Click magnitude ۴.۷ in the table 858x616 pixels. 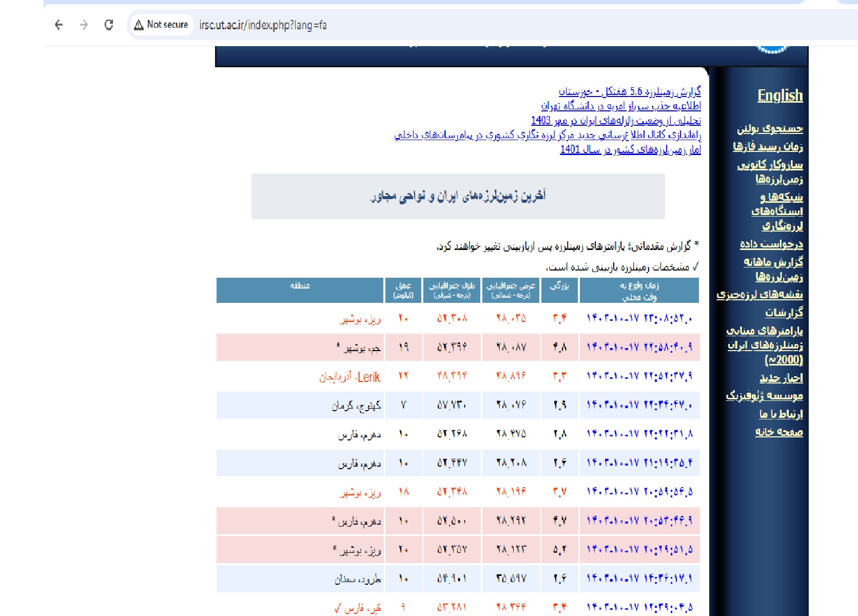559,521
